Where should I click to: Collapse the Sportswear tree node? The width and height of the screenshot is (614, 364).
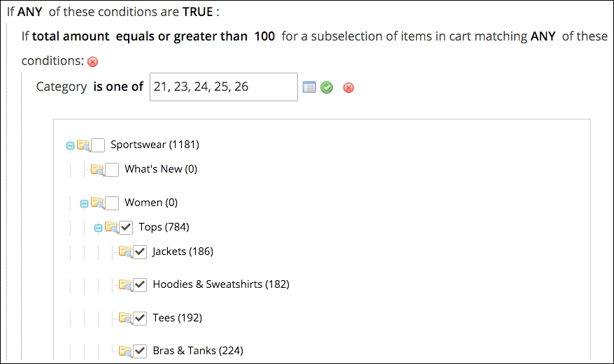[x=70, y=145]
